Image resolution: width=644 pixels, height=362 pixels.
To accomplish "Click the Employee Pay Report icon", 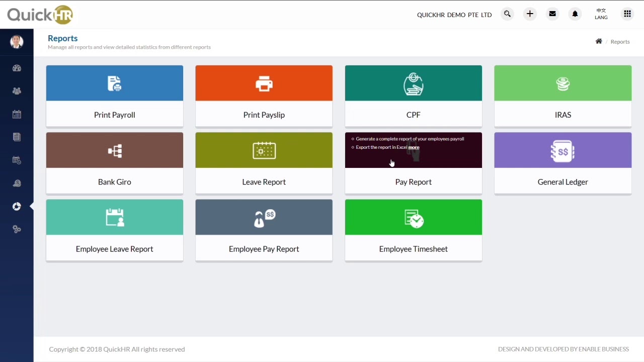I will click(264, 218).
